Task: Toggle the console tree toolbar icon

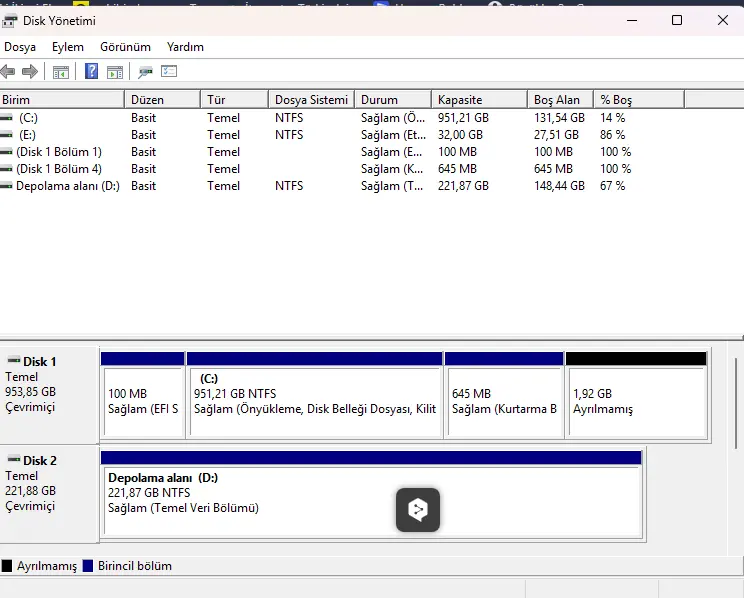Action: 61,72
